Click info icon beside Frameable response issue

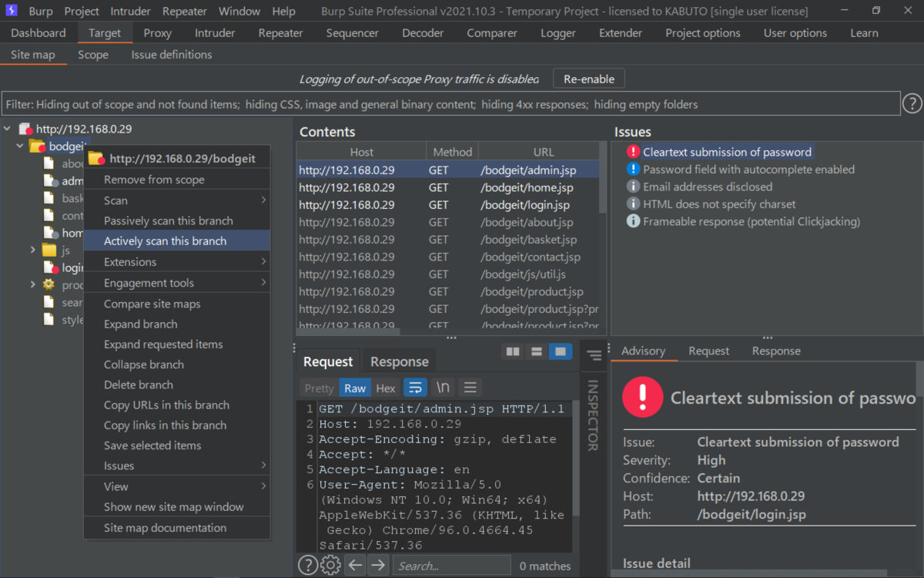[x=633, y=221]
